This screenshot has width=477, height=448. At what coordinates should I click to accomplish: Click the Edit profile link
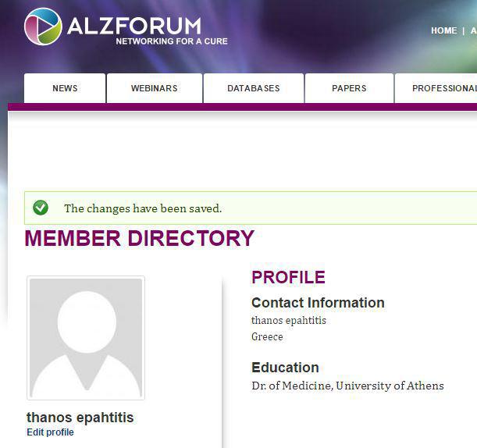tap(50, 432)
